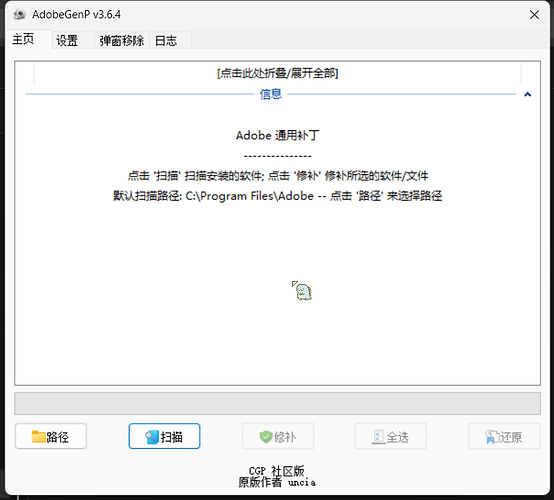
Task: Click the 全选 select-all button
Action: pos(391,437)
